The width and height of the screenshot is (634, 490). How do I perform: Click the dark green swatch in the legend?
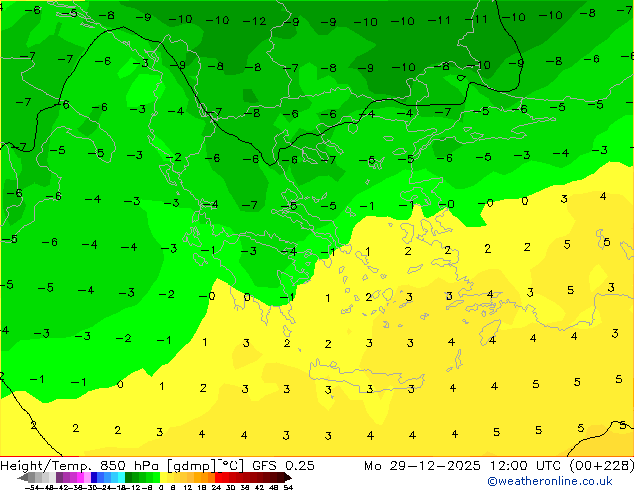(x=128, y=477)
